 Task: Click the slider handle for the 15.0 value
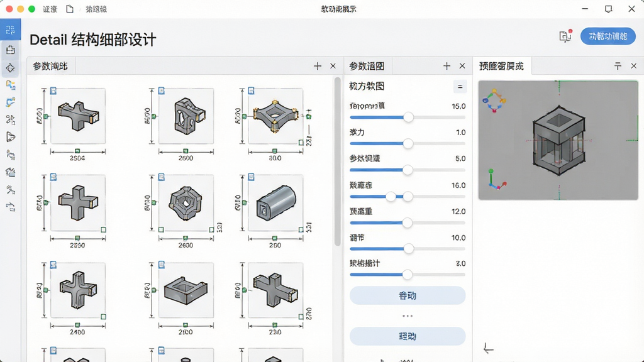tap(408, 118)
